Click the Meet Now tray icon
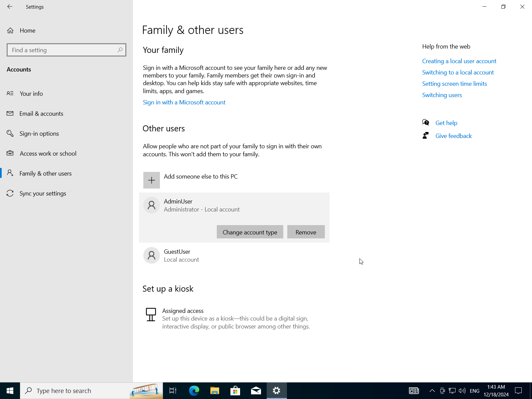 point(442,391)
